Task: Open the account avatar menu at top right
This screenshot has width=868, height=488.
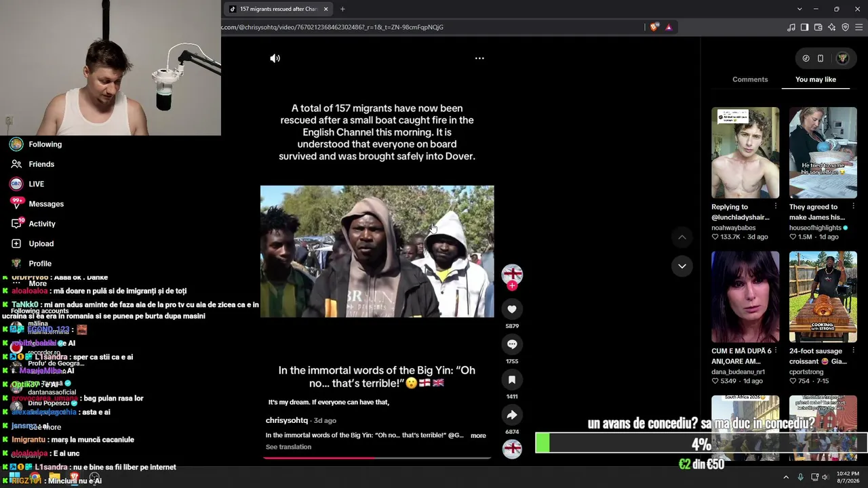Action: point(843,58)
